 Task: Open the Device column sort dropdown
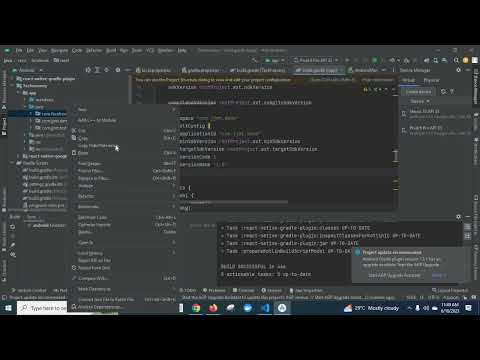pyautogui.click(x=420, y=101)
